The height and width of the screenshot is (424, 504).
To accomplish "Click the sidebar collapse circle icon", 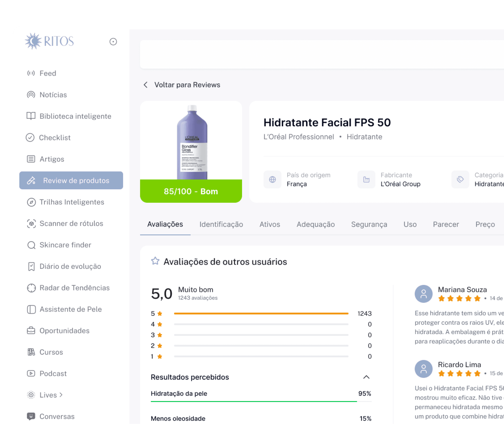I will tap(113, 42).
